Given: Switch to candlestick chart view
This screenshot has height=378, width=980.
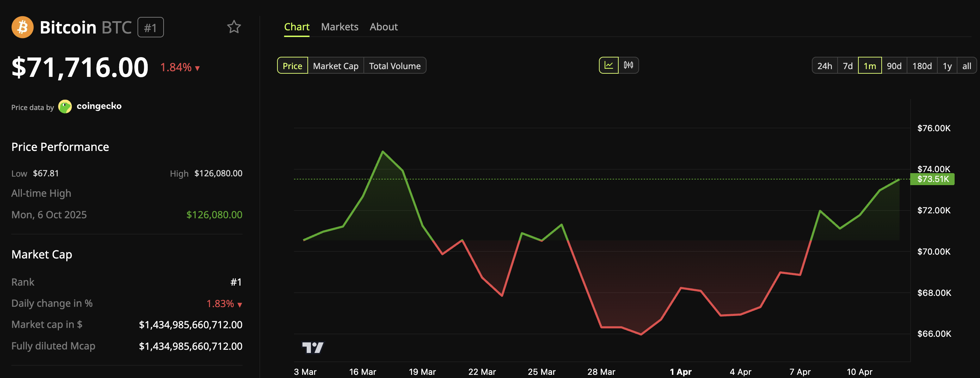Looking at the screenshot, I should tap(629, 65).
